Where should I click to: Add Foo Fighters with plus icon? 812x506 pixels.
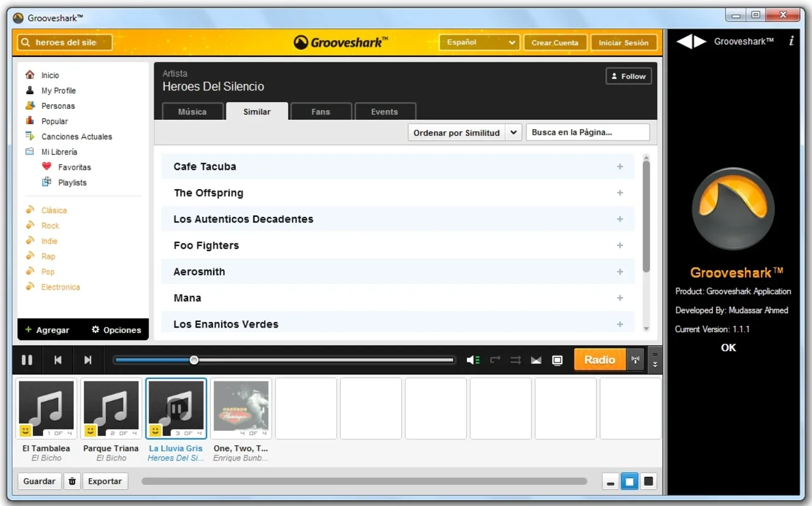point(620,245)
